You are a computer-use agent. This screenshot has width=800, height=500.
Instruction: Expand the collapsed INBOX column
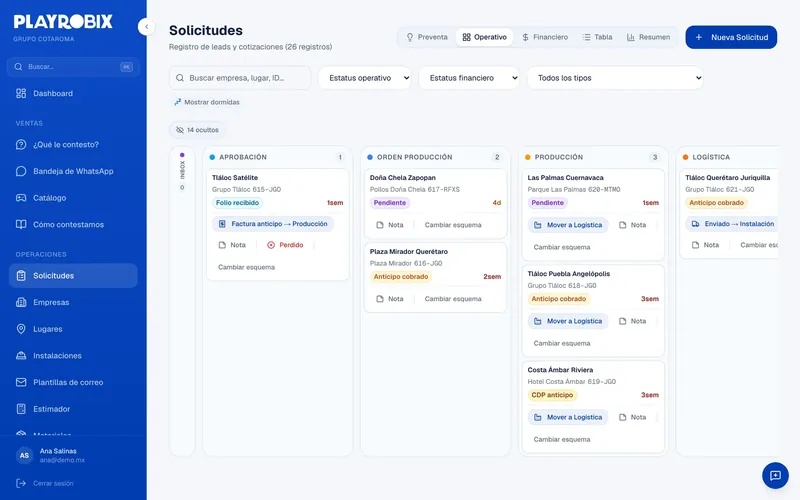click(x=182, y=301)
